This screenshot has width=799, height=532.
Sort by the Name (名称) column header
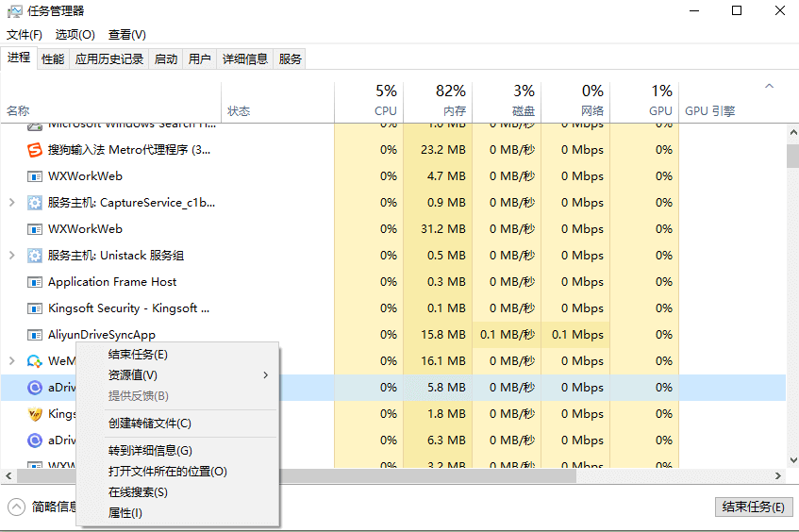coord(111,101)
